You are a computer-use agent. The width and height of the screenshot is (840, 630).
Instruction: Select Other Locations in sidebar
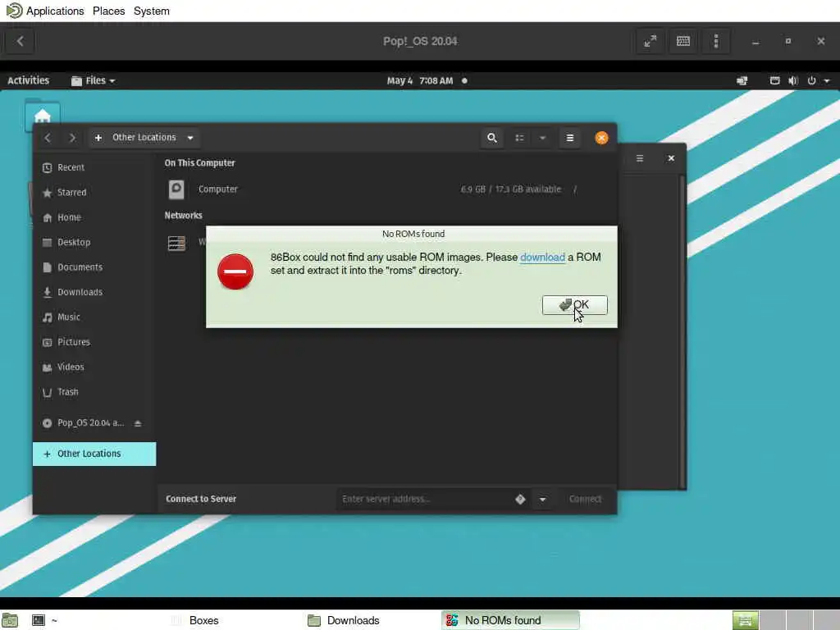tap(94, 454)
